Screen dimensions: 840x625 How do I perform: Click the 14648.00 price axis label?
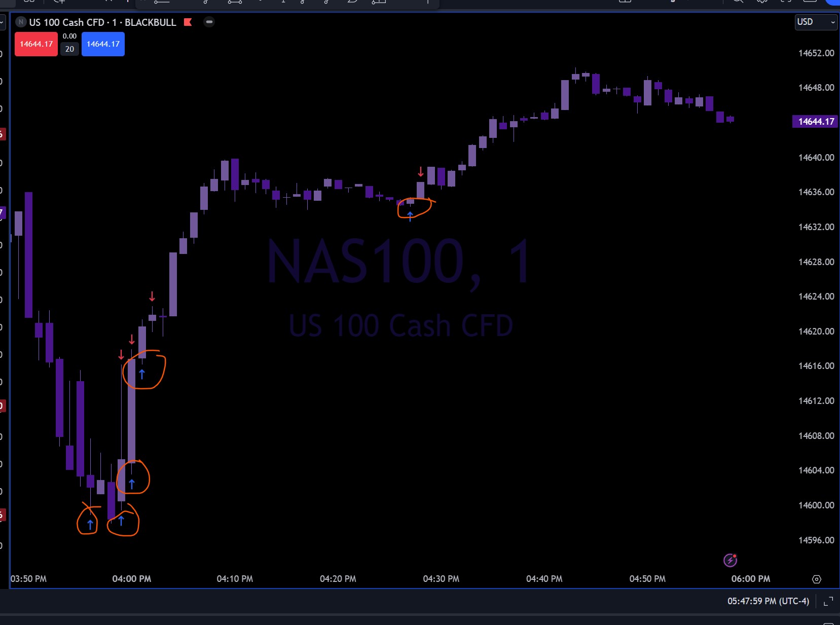[x=816, y=88]
